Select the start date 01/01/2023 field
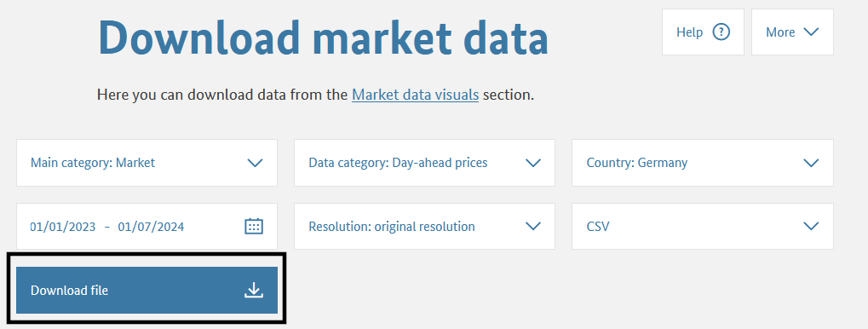Viewport: 868px width, 329px height. click(63, 227)
